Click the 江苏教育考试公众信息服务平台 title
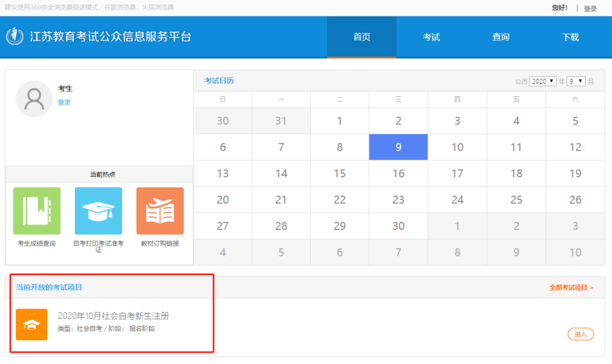Viewport: 612px width, 364px height. tap(110, 37)
